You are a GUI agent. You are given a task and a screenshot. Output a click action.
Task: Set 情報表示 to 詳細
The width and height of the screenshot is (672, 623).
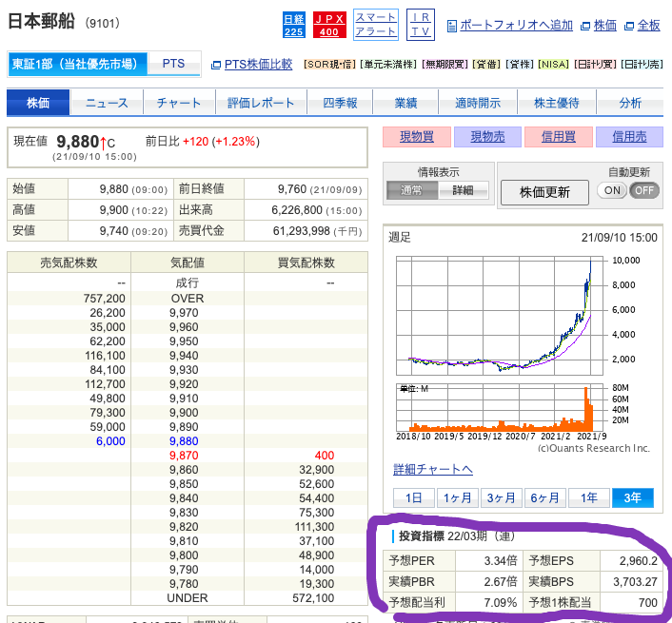[463, 190]
